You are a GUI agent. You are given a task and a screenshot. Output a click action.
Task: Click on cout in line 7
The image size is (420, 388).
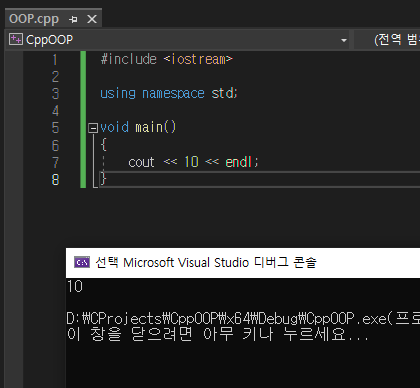pyautogui.click(x=141, y=162)
